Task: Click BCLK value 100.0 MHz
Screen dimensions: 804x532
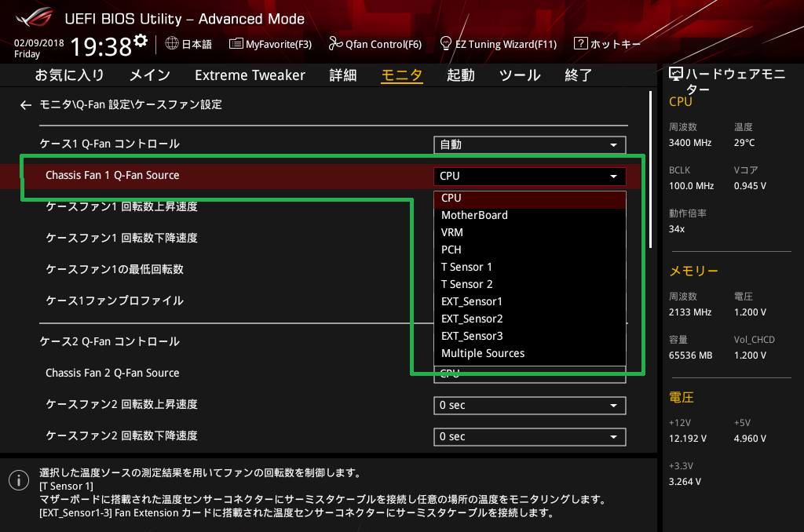Action: click(x=691, y=186)
